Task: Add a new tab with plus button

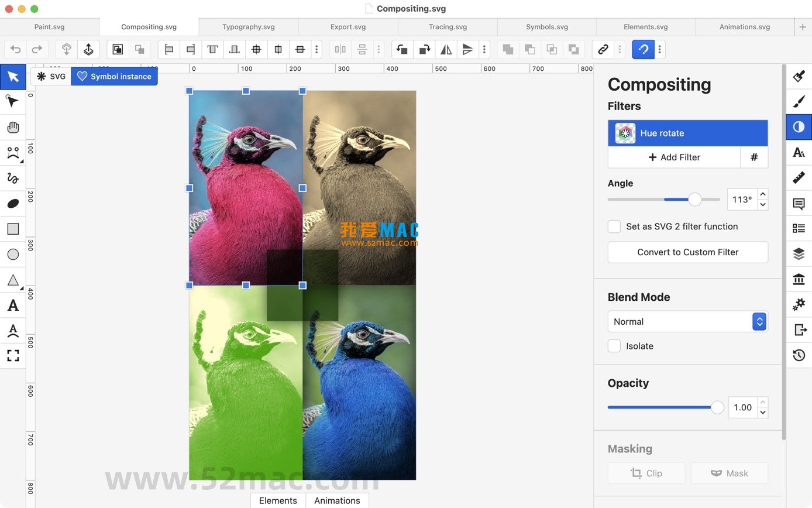Action: pyautogui.click(x=803, y=27)
